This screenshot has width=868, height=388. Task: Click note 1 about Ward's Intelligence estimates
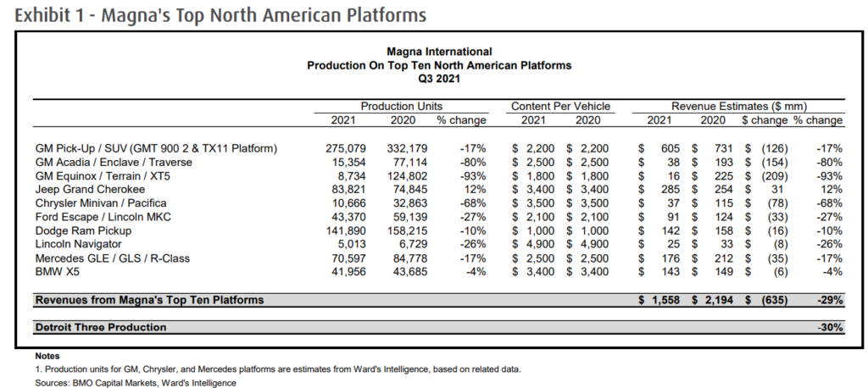[278, 369]
